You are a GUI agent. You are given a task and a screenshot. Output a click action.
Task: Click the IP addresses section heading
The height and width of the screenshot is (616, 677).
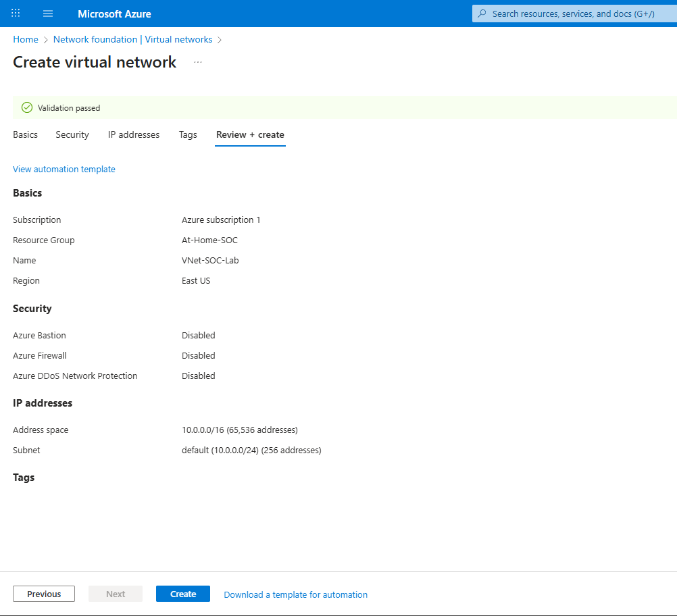pyautogui.click(x=43, y=403)
